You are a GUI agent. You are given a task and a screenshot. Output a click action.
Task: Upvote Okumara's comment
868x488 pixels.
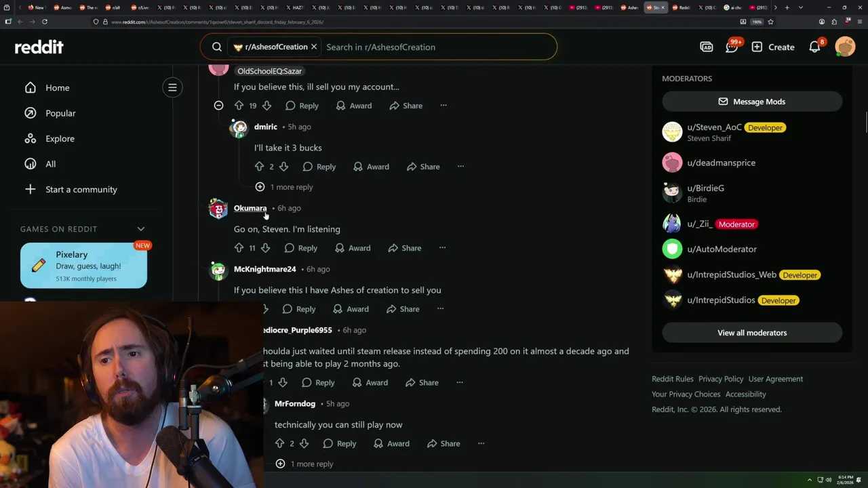click(x=239, y=248)
